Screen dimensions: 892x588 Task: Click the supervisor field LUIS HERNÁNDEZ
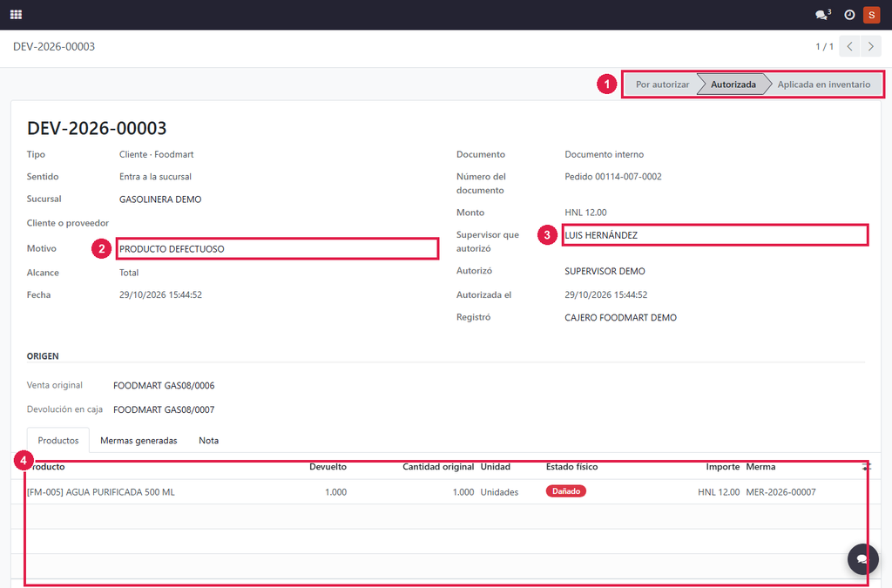715,235
